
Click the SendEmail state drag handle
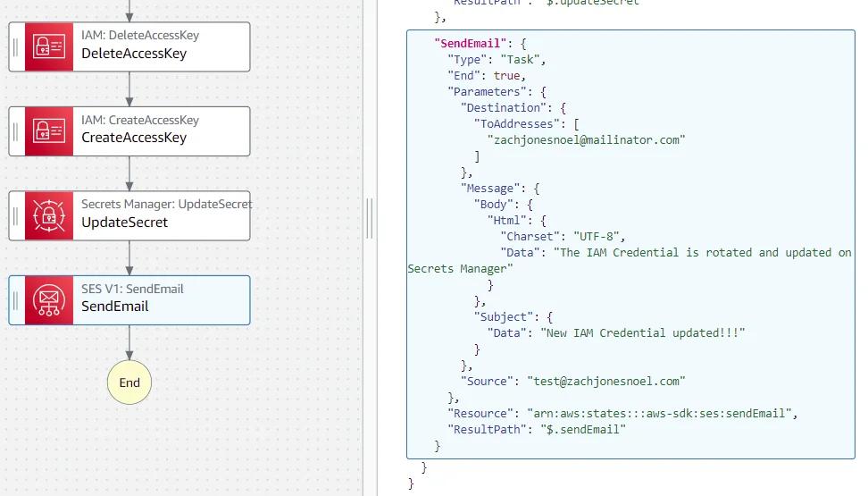point(15,300)
